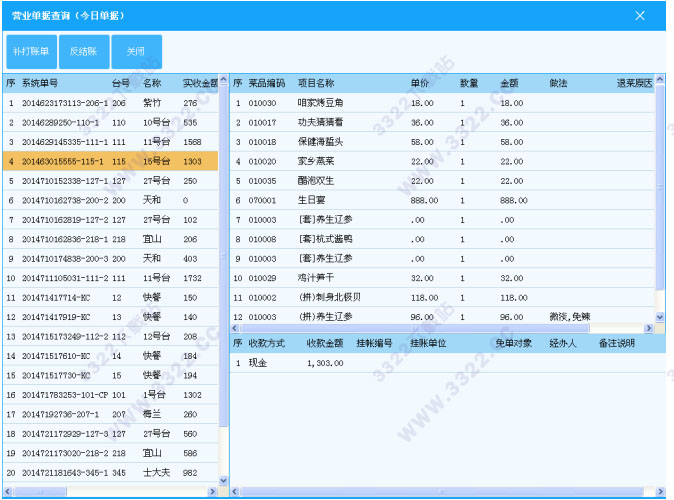Select order 201471517610-KC

[x=111, y=356]
